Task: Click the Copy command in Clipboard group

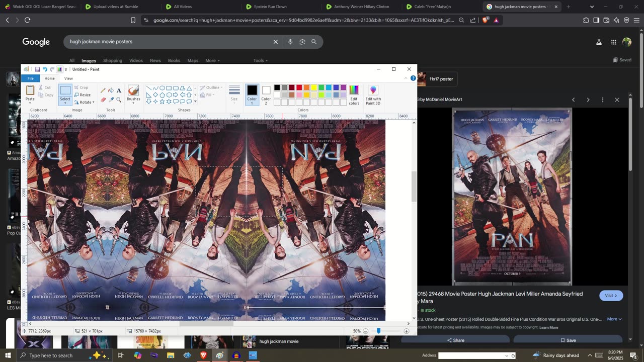Action: 46,95
